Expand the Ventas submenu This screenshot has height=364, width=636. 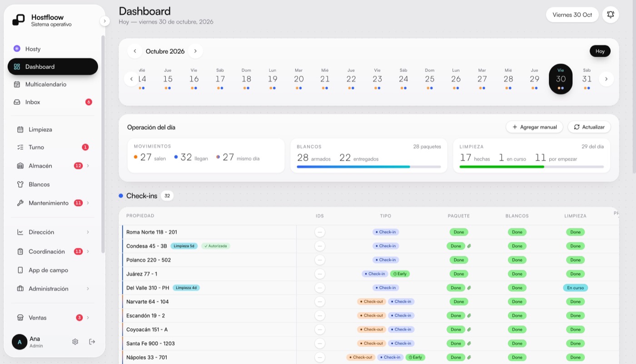pyautogui.click(x=88, y=318)
